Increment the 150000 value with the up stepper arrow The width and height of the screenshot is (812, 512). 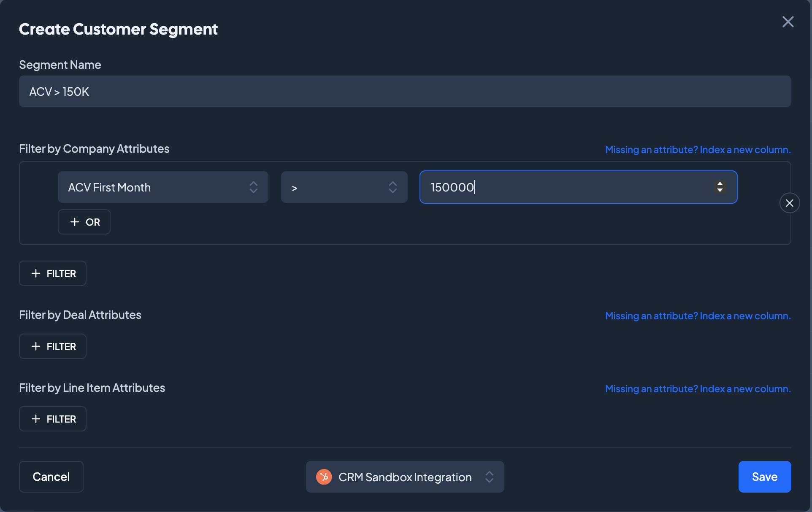click(720, 183)
